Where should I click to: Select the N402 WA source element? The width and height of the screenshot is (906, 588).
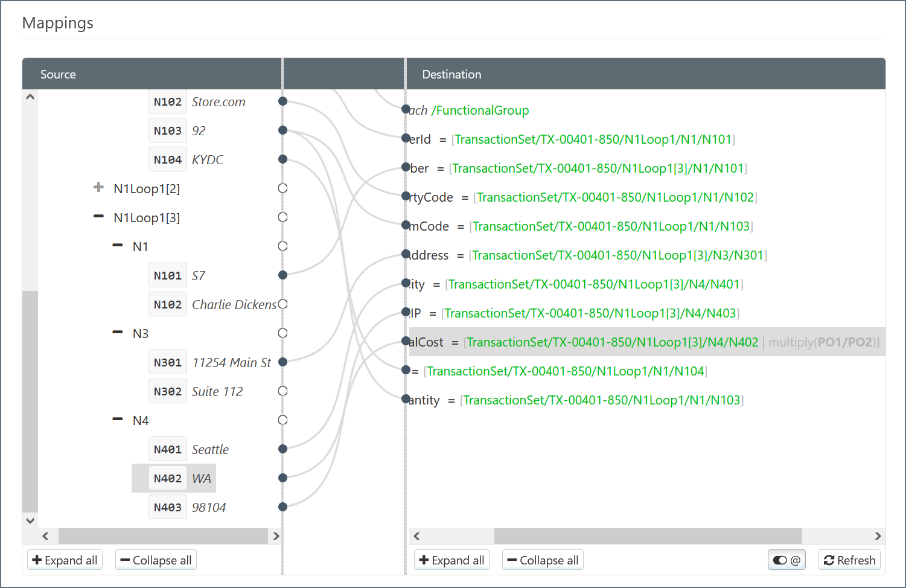(174, 479)
